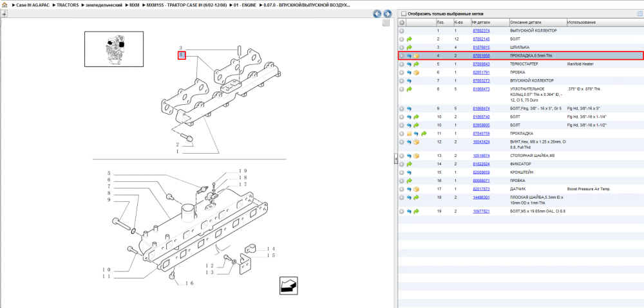Click the green arrow on ФИКСАТОР row
Screen dimensions: 644x308
[409, 164]
